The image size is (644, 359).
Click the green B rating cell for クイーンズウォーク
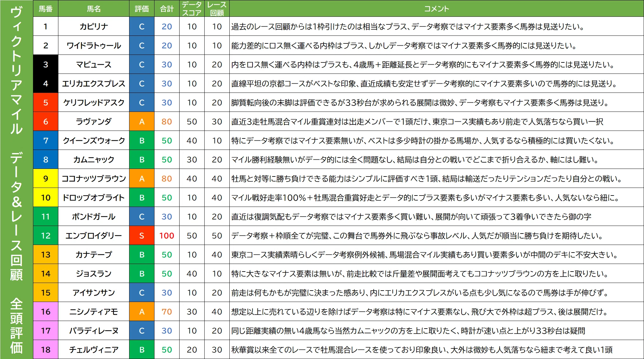pos(142,140)
